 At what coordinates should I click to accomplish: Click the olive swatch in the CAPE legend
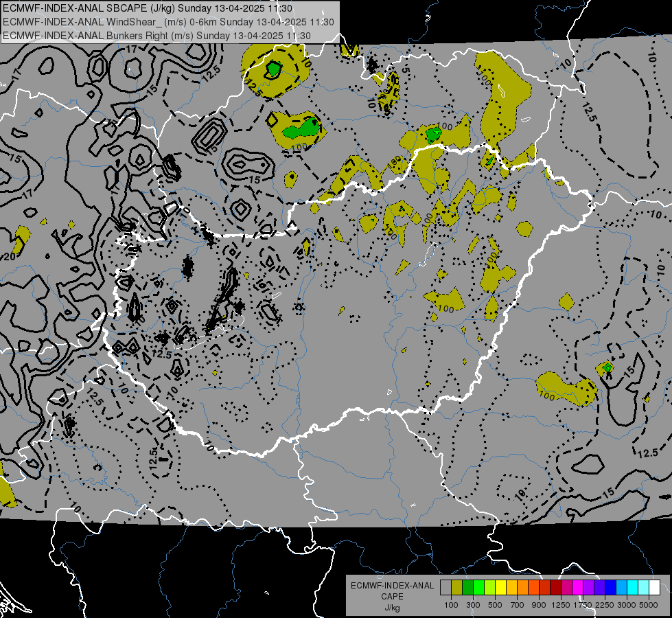(x=457, y=588)
